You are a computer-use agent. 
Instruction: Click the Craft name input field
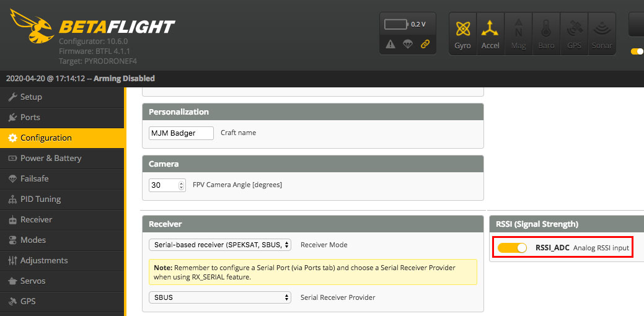[x=181, y=133]
